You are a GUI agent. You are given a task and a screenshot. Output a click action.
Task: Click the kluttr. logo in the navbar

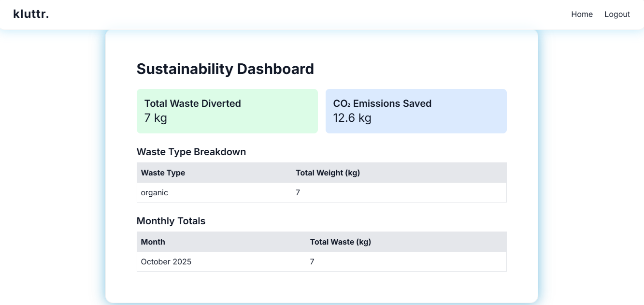pos(31,14)
